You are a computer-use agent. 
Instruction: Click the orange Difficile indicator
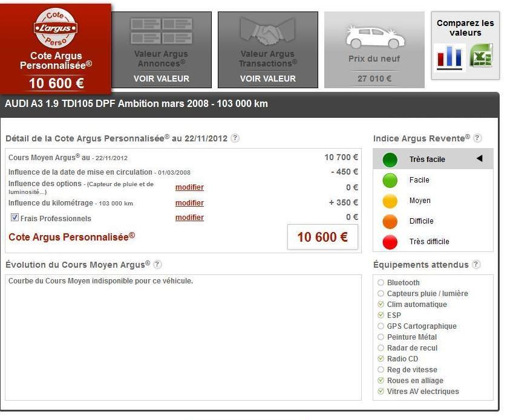[x=390, y=222]
